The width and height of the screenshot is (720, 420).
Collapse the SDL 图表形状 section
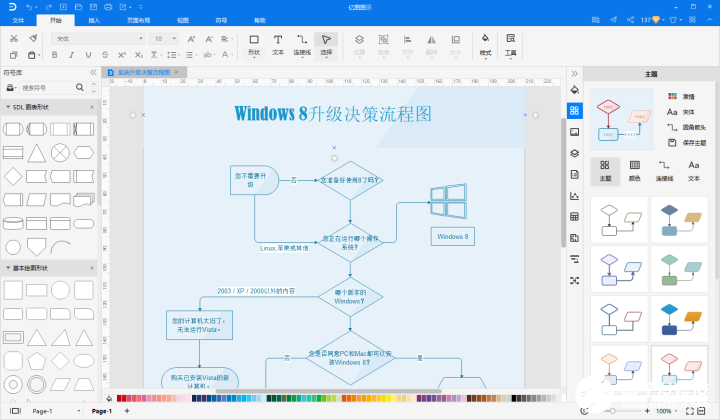[x=8, y=107]
